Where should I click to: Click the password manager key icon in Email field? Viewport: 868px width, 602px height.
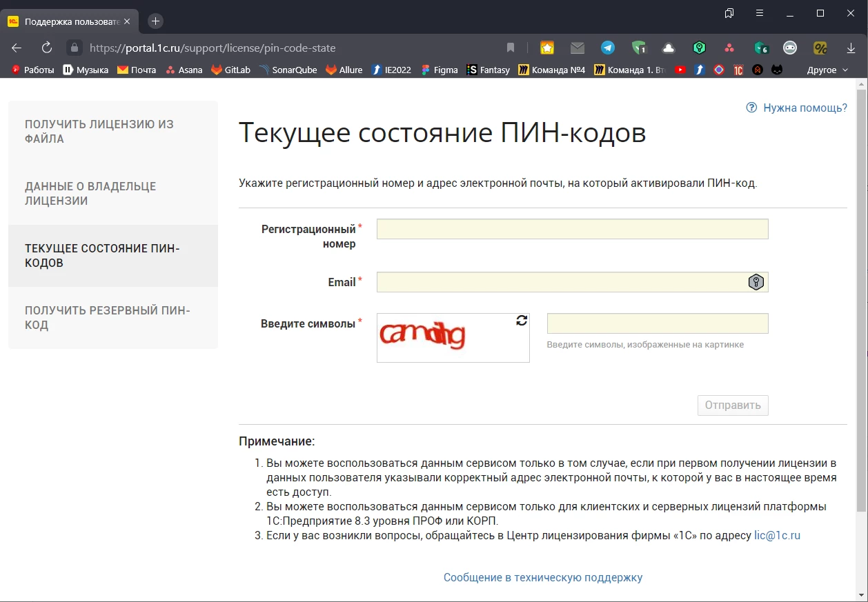756,282
